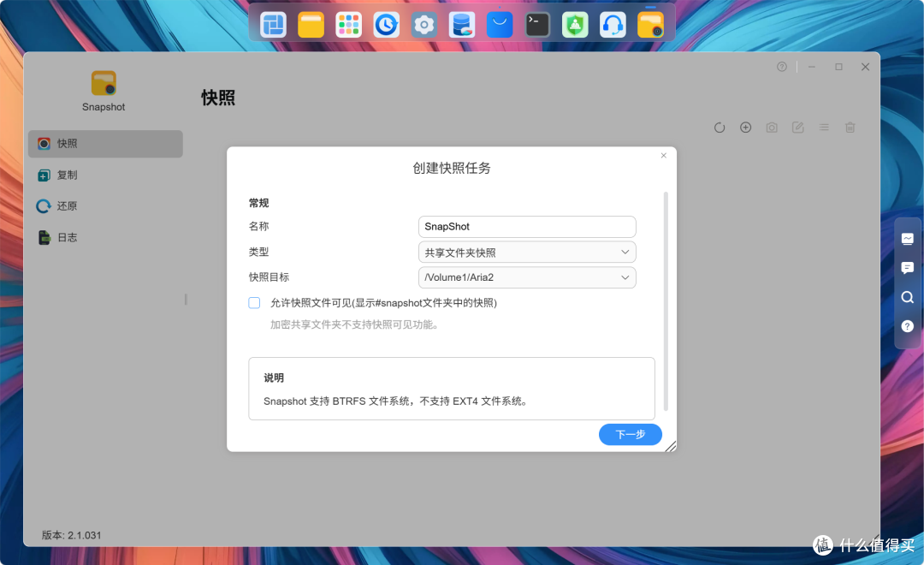Select 还原 in the sidebar

pos(105,205)
